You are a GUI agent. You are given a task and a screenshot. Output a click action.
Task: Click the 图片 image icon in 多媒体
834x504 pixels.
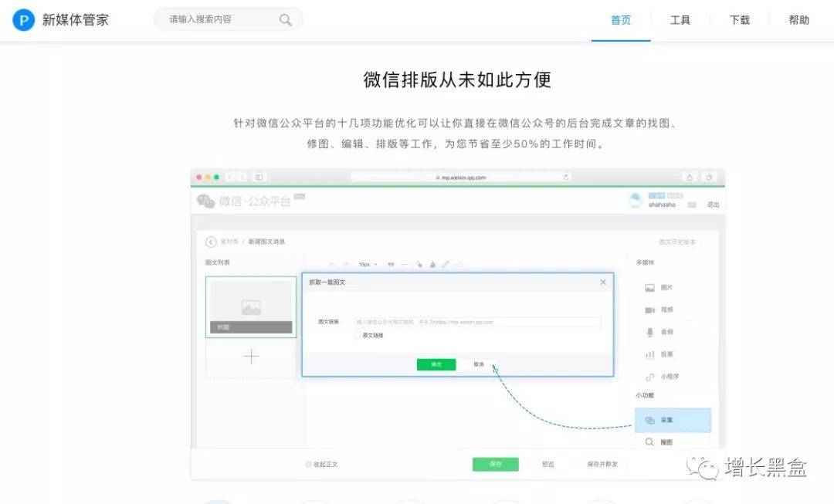[649, 288]
